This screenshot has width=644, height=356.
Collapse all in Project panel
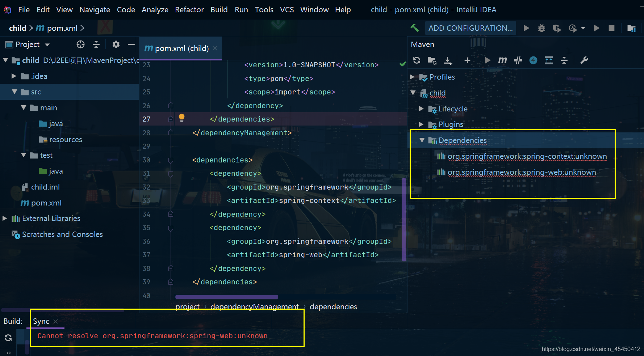(x=96, y=44)
